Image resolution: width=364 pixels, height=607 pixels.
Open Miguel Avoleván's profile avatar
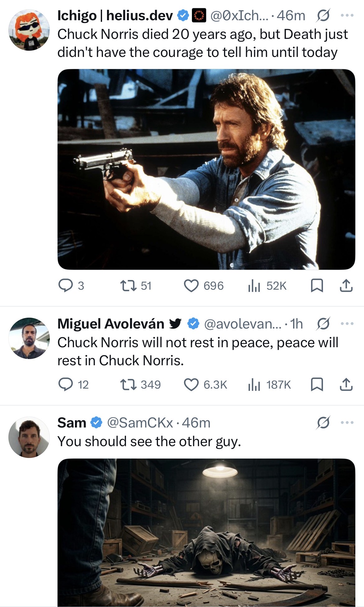(x=29, y=338)
